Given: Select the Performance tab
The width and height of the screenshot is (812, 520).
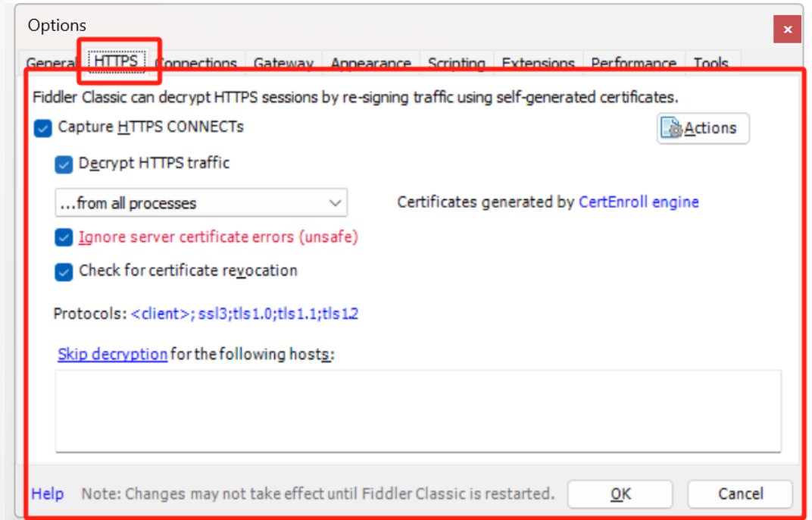Looking at the screenshot, I should [x=634, y=63].
